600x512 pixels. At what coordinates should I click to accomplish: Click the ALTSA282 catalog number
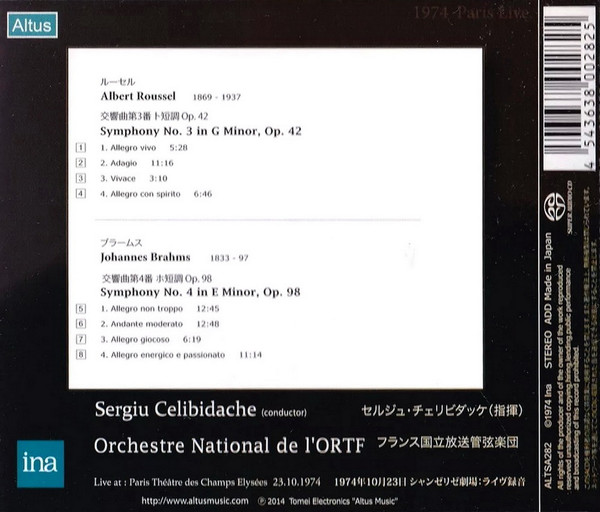(x=548, y=466)
